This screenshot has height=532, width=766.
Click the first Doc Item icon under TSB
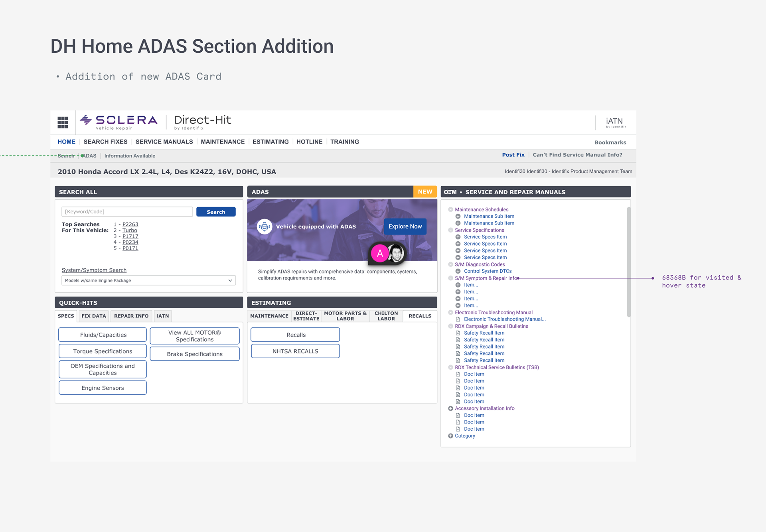click(x=458, y=374)
